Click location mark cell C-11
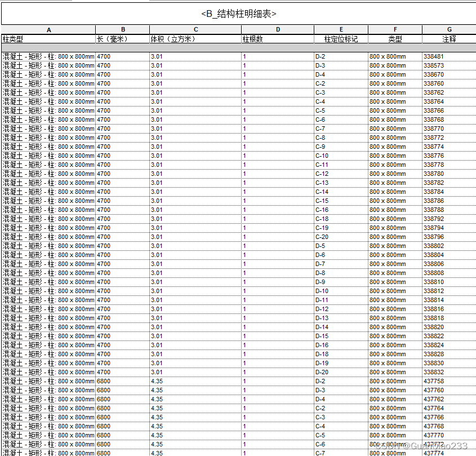This screenshot has width=476, height=456. coord(341,165)
